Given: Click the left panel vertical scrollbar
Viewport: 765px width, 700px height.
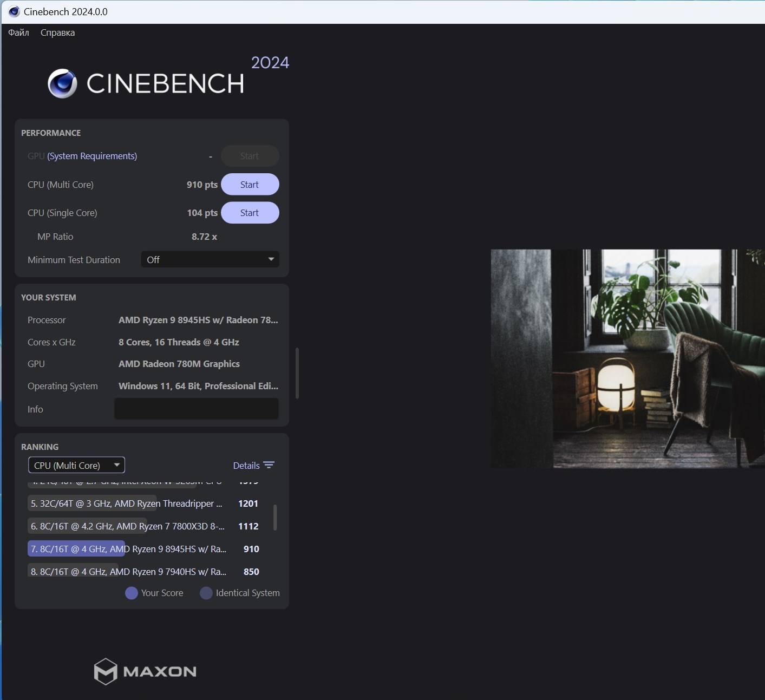Looking at the screenshot, I should coord(297,373).
